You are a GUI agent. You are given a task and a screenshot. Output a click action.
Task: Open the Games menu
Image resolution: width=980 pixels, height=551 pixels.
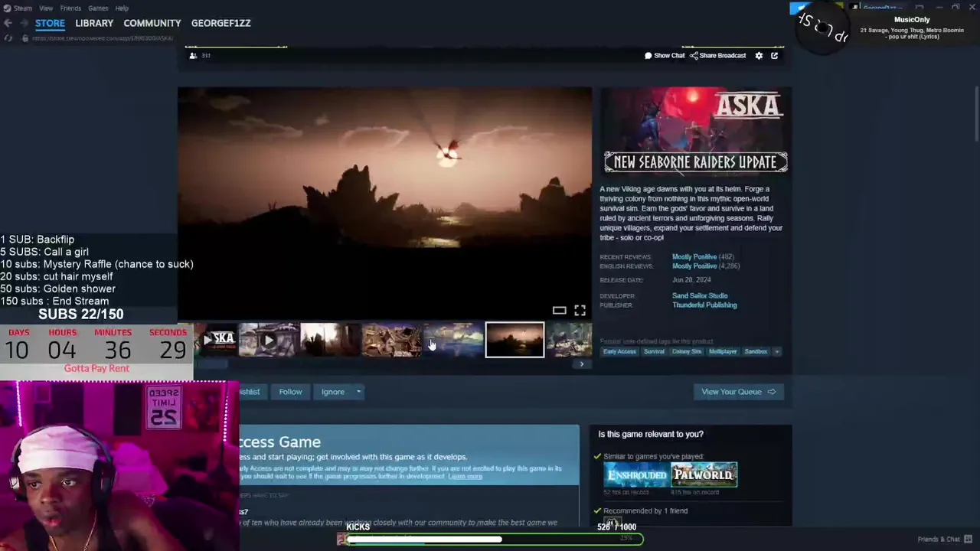(98, 8)
